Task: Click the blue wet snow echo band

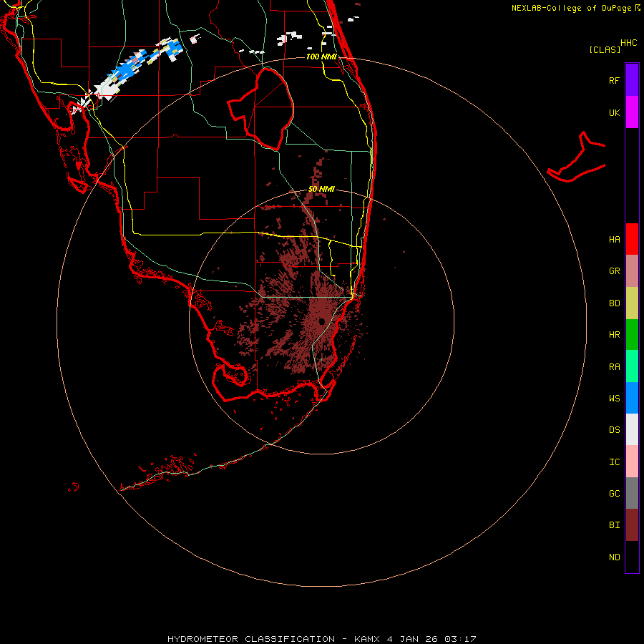Action: 127,71
